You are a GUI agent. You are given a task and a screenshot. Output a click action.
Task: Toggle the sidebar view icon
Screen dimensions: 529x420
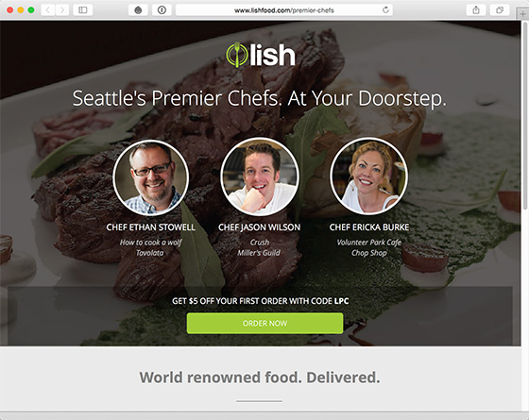pyautogui.click(x=83, y=10)
